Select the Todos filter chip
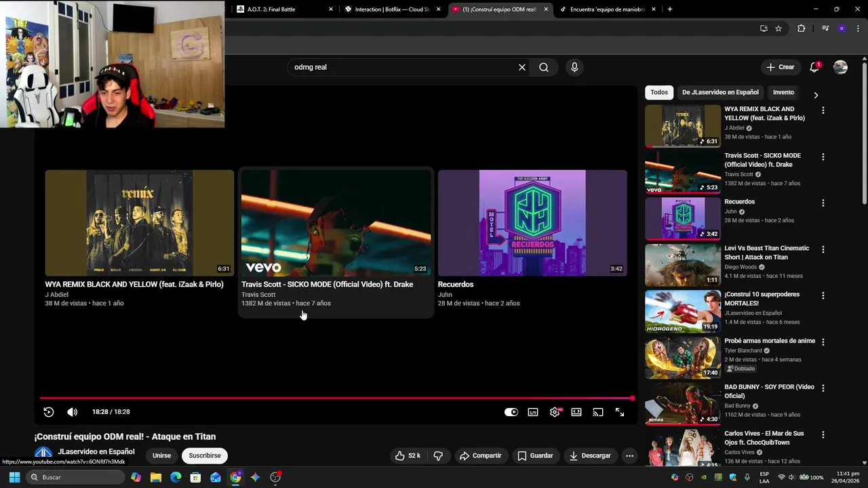Viewport: 868px width, 488px height. [x=659, y=92]
